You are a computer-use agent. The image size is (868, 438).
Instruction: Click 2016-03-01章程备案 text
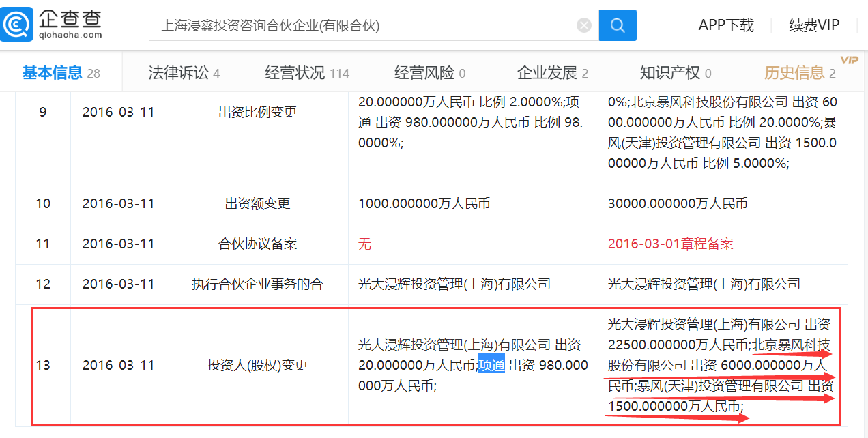pos(671,244)
